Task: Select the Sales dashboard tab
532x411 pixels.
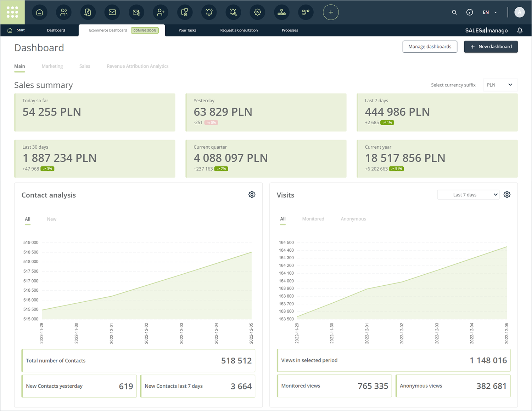Action: (x=85, y=66)
